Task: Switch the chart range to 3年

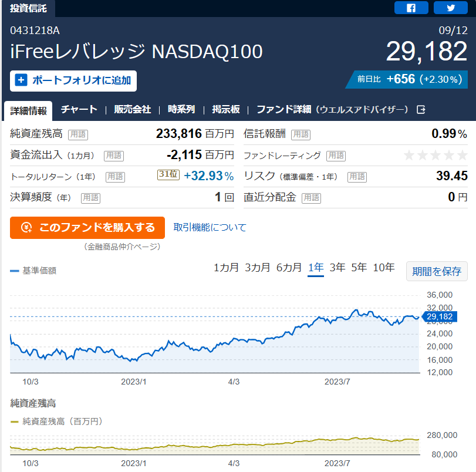Action: (x=337, y=268)
